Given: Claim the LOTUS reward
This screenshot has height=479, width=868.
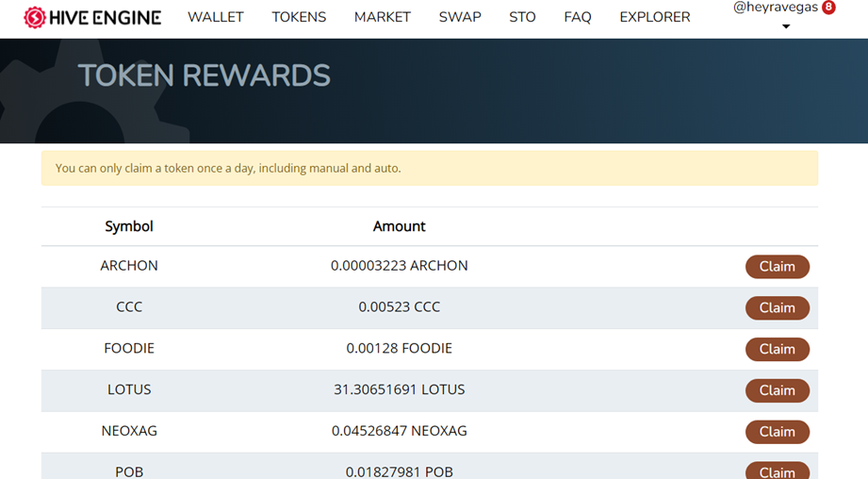Looking at the screenshot, I should 778,390.
